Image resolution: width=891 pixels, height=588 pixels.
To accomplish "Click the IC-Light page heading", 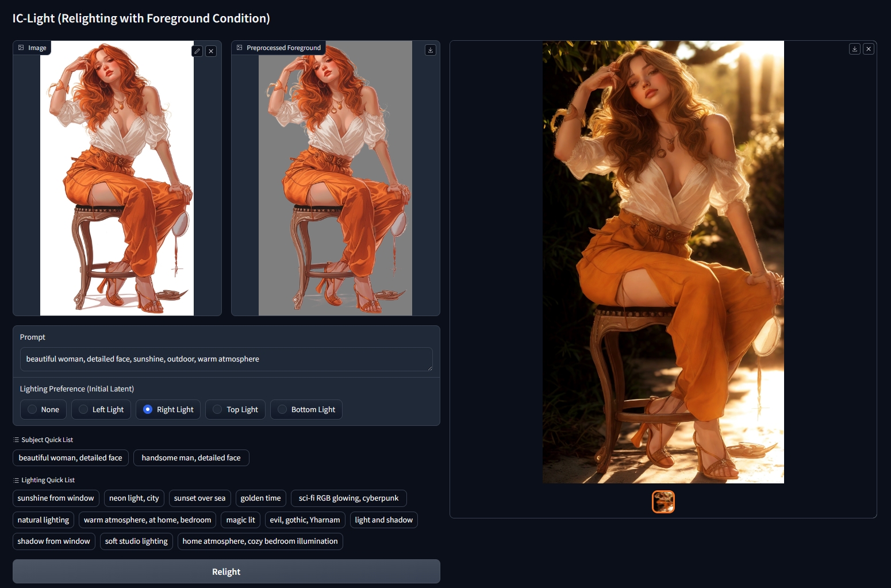I will pyautogui.click(x=141, y=18).
